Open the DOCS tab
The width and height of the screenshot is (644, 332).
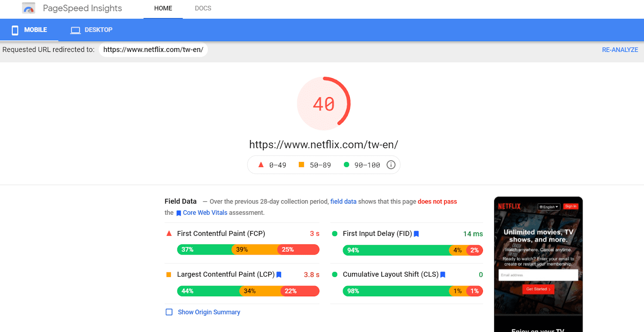pos(203,9)
